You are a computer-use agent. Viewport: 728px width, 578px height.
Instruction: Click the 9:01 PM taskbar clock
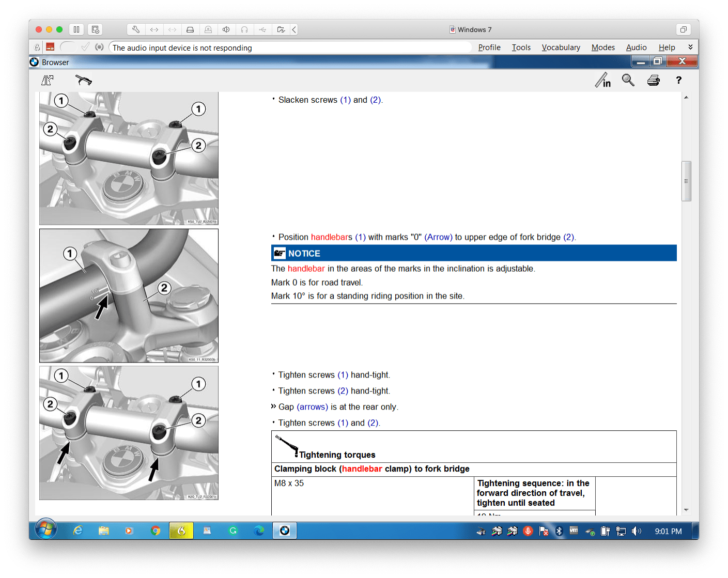tap(668, 531)
